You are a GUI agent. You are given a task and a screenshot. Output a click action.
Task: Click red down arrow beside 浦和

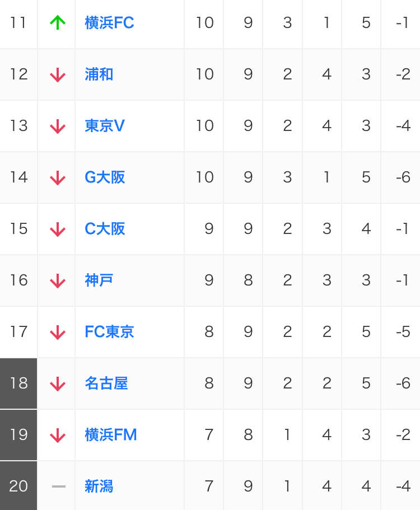[x=58, y=75]
